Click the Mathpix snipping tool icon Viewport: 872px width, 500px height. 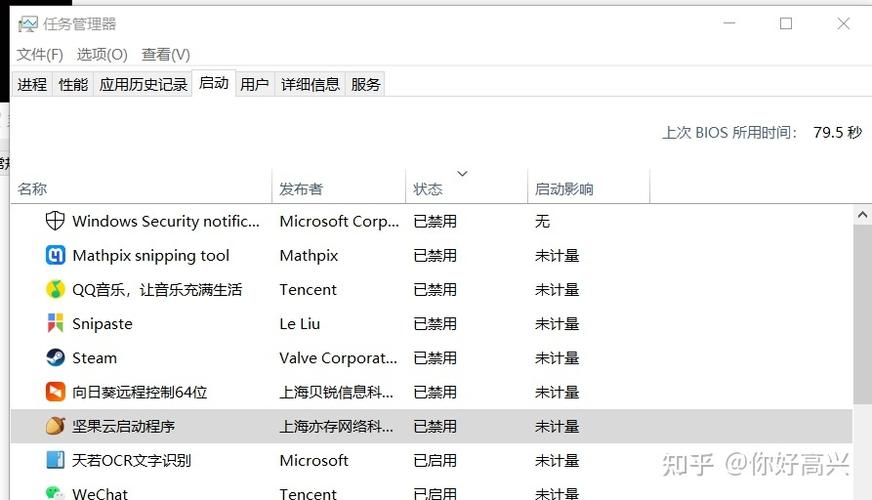(55, 255)
